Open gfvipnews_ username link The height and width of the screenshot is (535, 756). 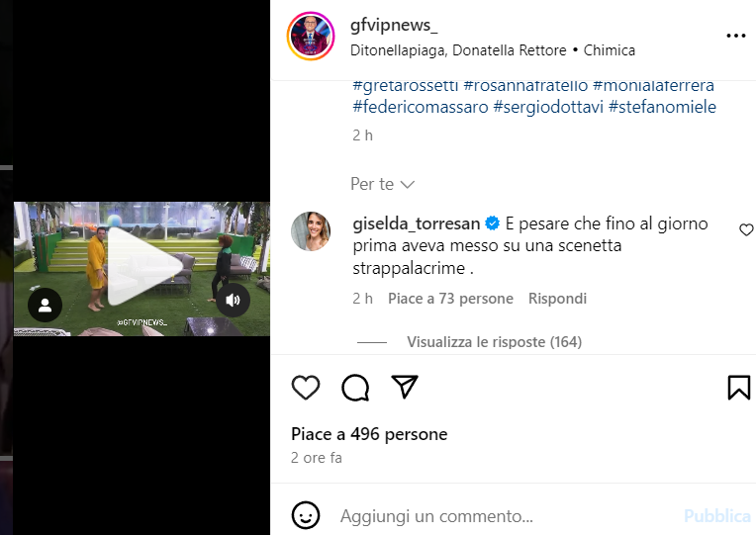pyautogui.click(x=394, y=25)
